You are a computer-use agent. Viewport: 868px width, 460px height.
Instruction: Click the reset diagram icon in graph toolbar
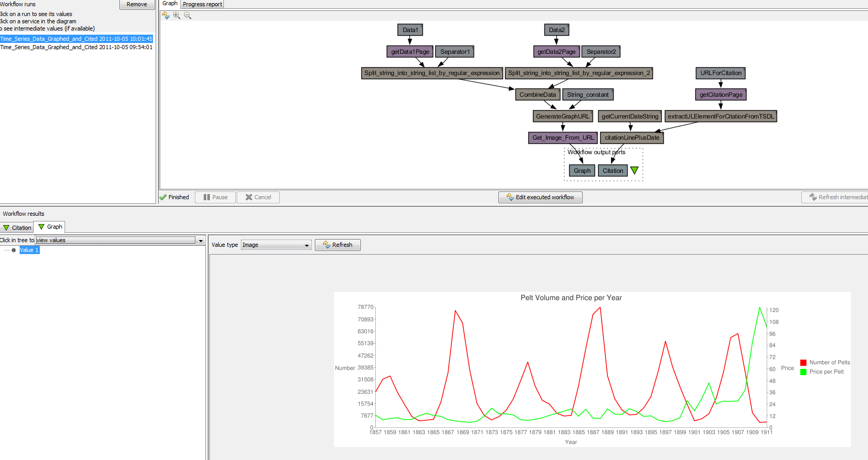pos(166,16)
